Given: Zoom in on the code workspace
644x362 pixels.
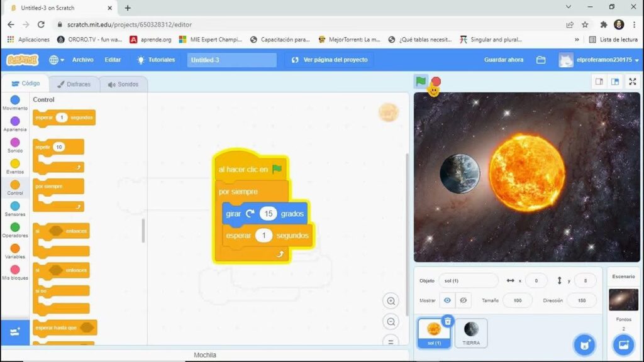Looking at the screenshot, I should click(x=391, y=301).
